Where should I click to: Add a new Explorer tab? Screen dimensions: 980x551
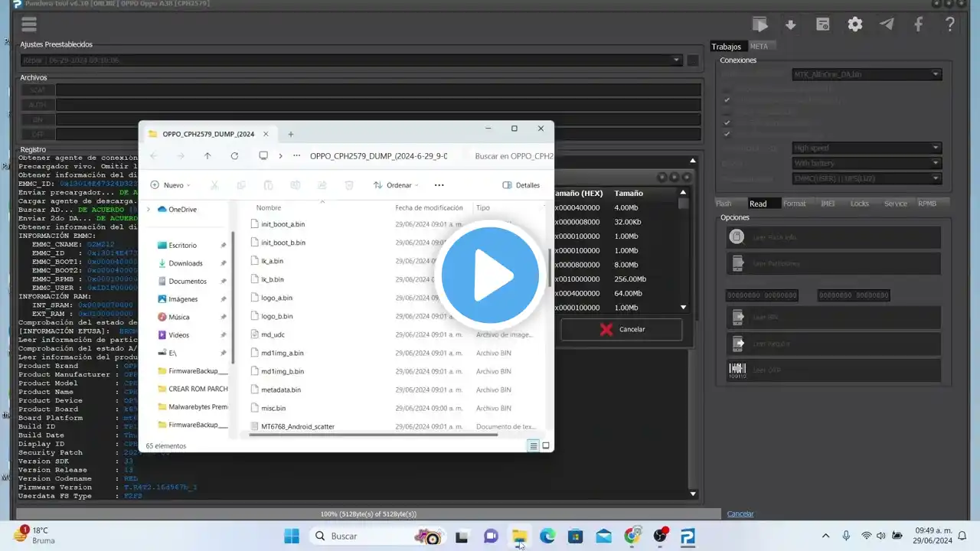290,134
